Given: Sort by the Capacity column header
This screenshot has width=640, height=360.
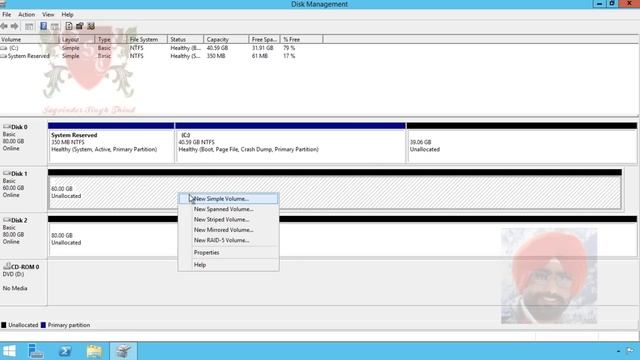Looking at the screenshot, I should (x=226, y=40).
